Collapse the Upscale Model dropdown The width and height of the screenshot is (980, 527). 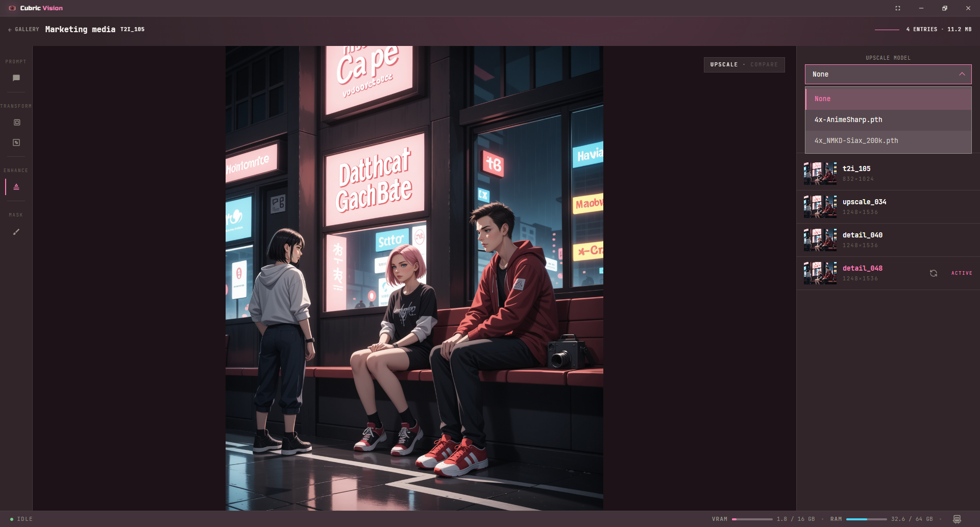tap(888, 75)
